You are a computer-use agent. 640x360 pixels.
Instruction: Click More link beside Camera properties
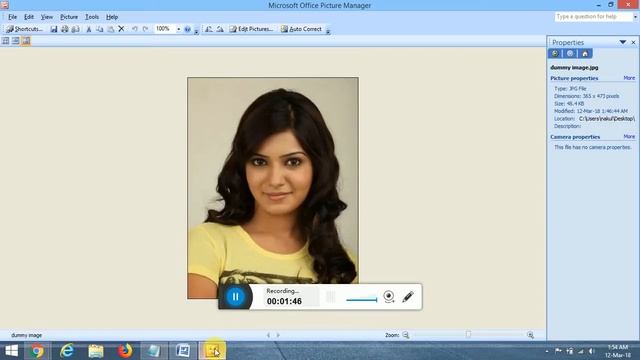pos(629,137)
